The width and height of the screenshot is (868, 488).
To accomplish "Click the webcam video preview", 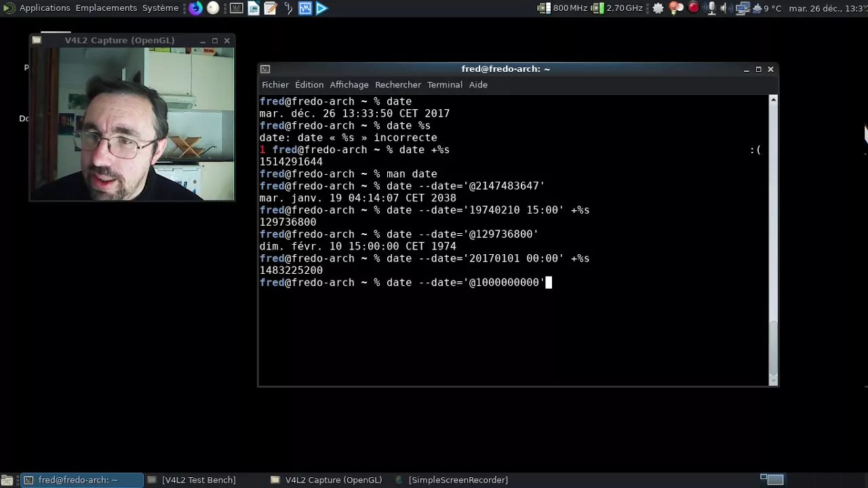I will 132,124.
